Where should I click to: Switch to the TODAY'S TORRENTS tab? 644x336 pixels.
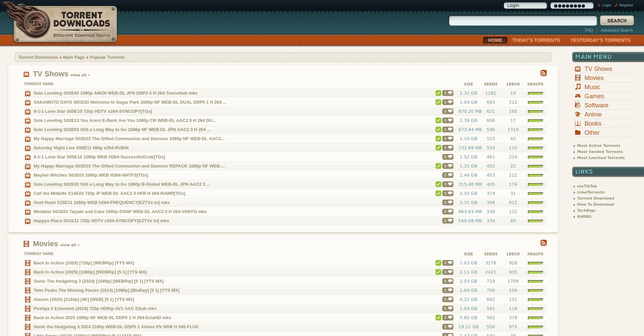(x=536, y=40)
